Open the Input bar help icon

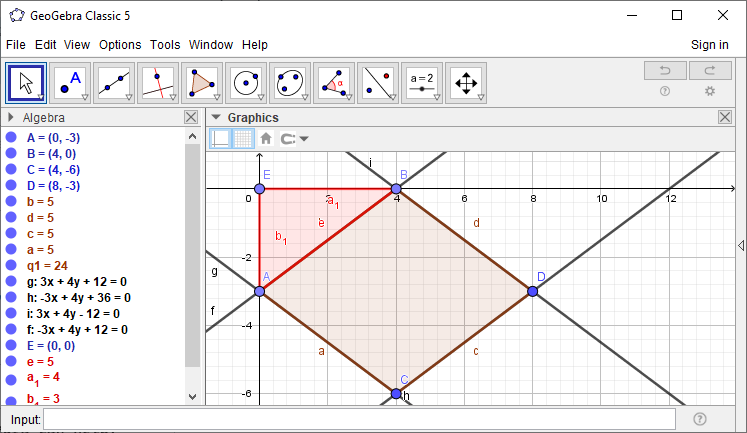[x=699, y=419]
